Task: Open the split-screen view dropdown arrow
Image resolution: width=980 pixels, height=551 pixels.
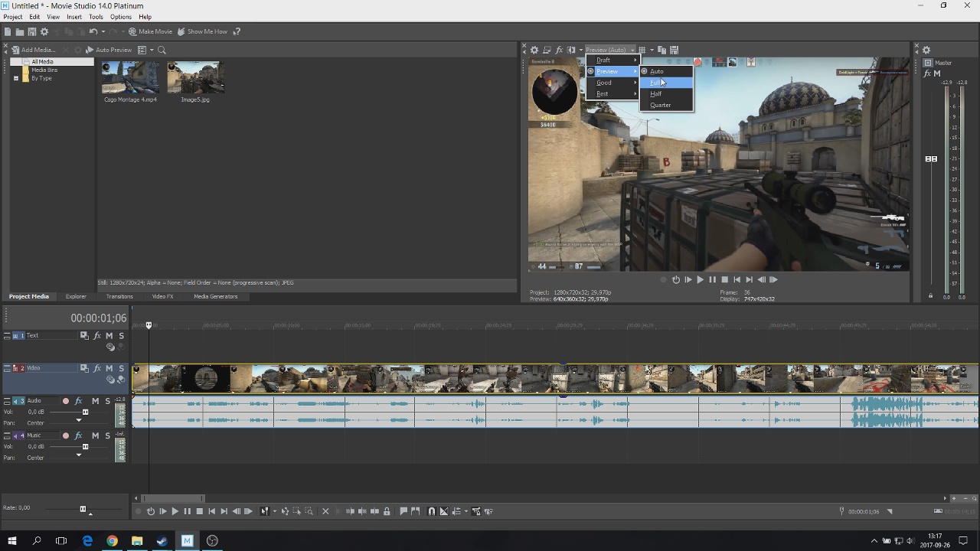Action: 580,50
